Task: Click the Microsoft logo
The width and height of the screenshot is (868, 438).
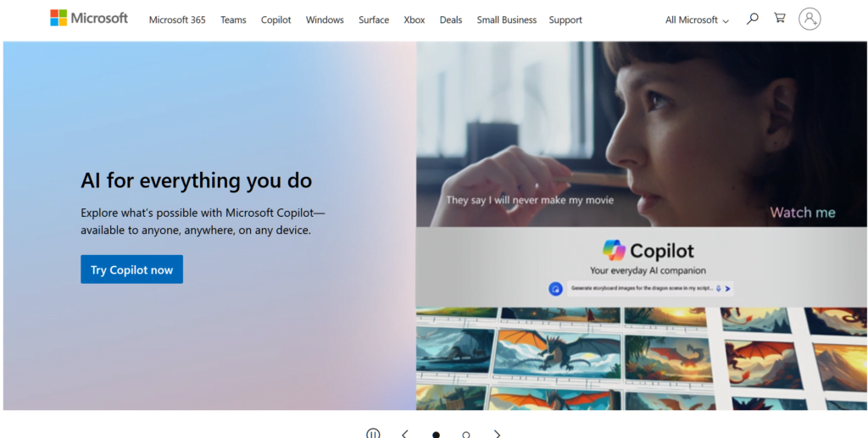Action: (88, 18)
